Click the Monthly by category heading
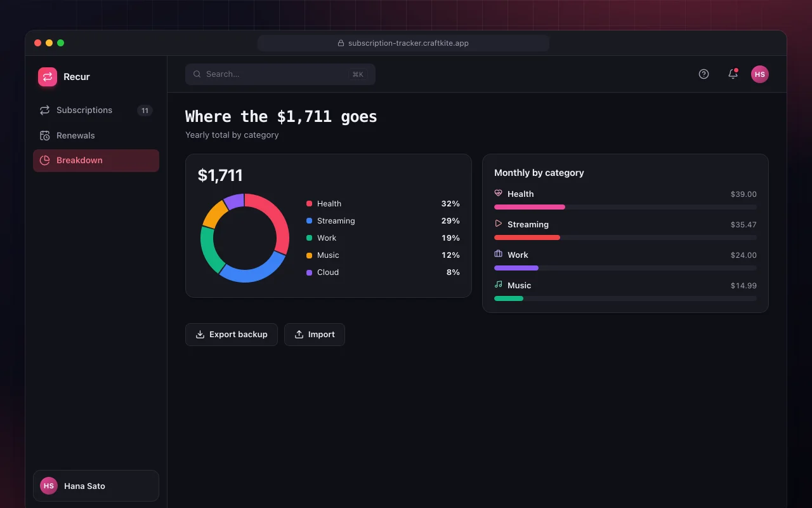 pyautogui.click(x=539, y=173)
